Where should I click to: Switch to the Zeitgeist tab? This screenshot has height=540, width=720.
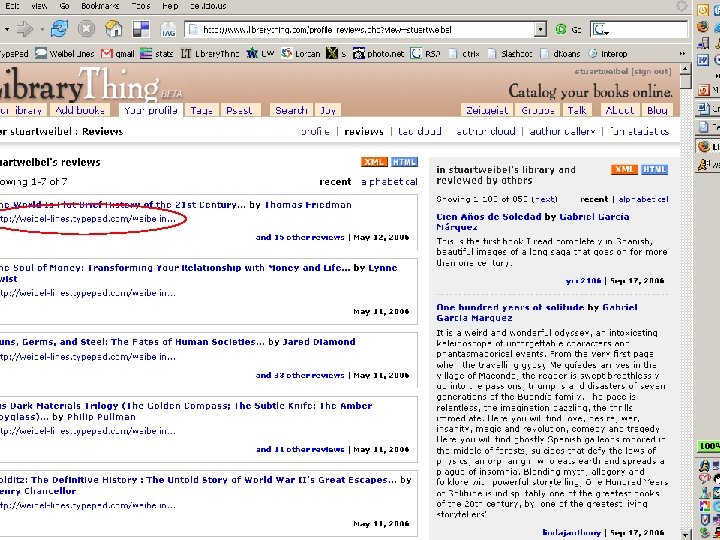pyautogui.click(x=487, y=110)
